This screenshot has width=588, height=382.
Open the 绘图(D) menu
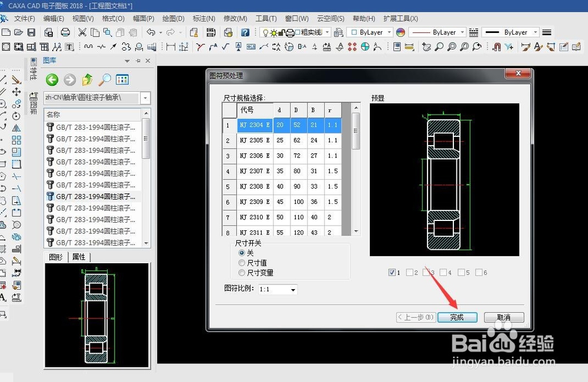(x=173, y=18)
